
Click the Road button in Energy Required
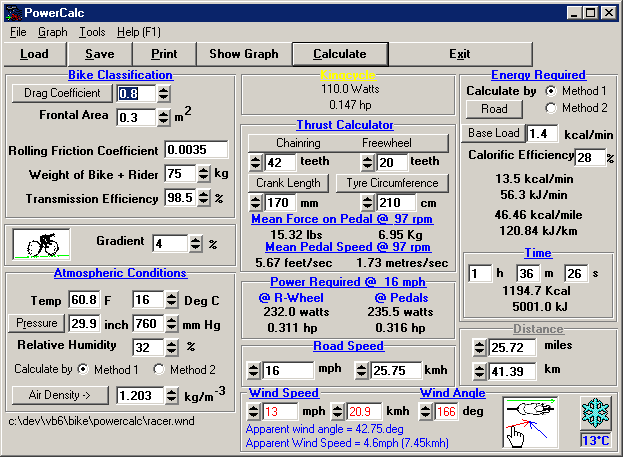494,109
